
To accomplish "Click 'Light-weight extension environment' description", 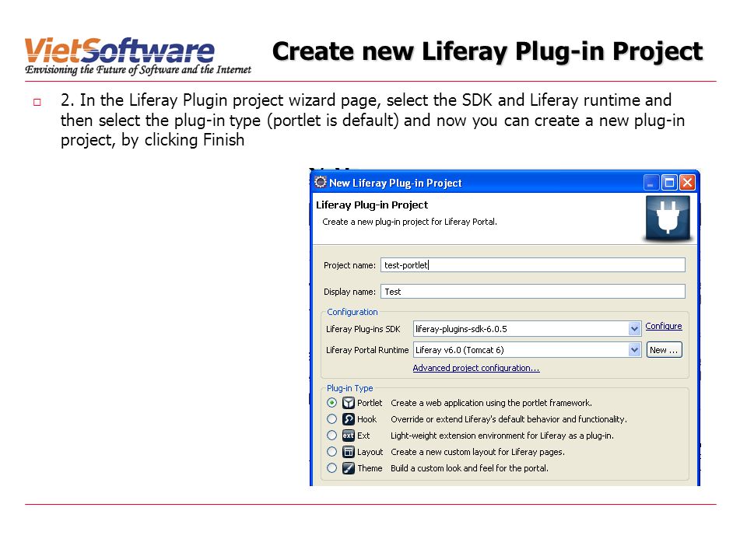I will (x=502, y=436).
